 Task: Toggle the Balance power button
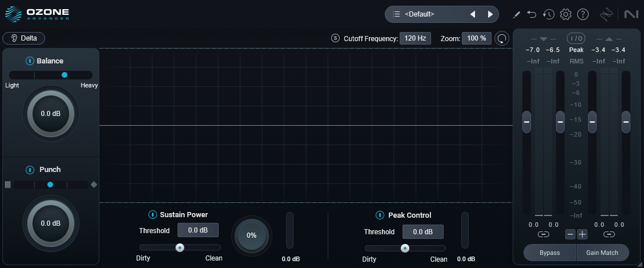(x=30, y=61)
